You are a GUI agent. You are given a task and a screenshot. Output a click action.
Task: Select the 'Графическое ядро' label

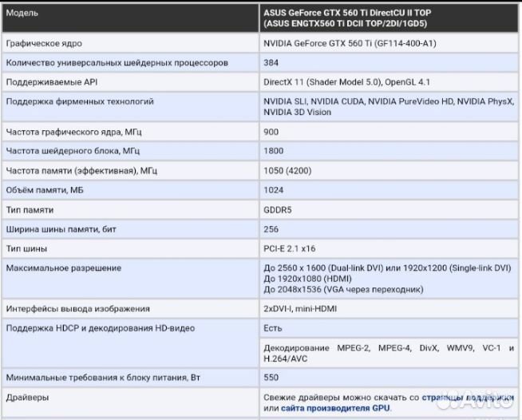(44, 43)
